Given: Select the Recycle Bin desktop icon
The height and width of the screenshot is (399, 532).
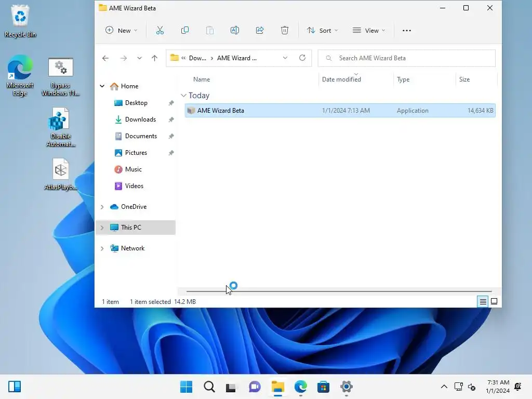Looking at the screenshot, I should pyautogui.click(x=20, y=21).
